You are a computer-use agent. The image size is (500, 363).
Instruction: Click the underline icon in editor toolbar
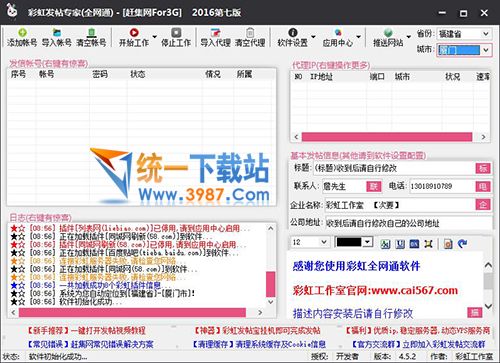(x=400, y=244)
